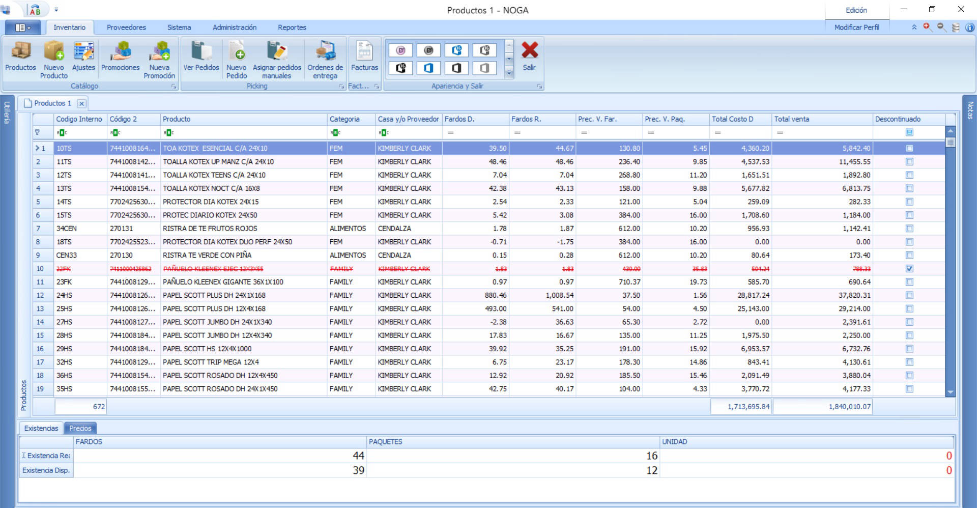Toggle the Descontinuado filter checkbox

[909, 132]
